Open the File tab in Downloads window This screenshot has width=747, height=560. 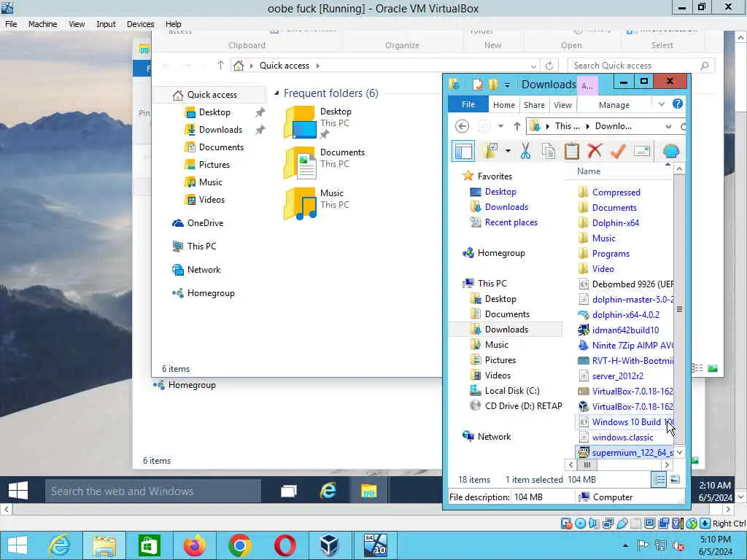[x=468, y=104]
